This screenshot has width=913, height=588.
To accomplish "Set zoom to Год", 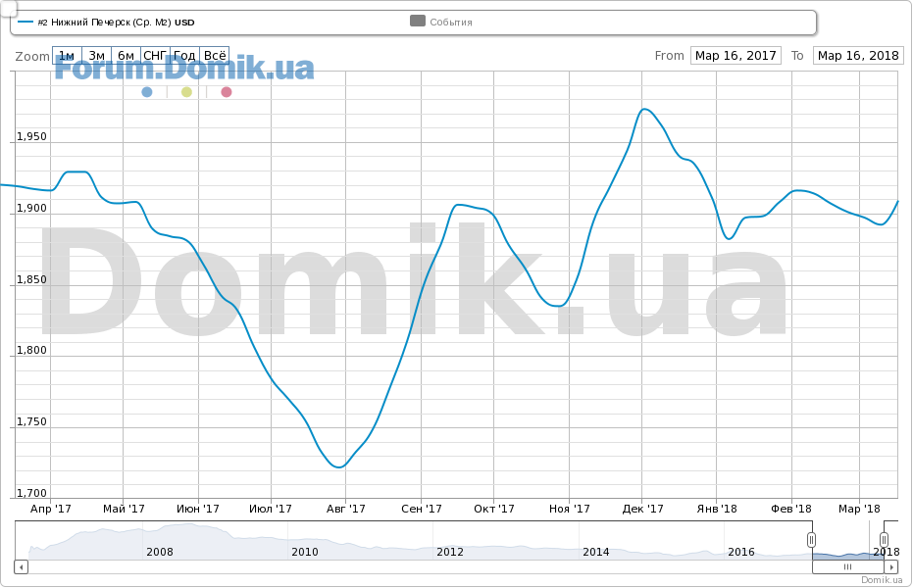I will pos(184,56).
